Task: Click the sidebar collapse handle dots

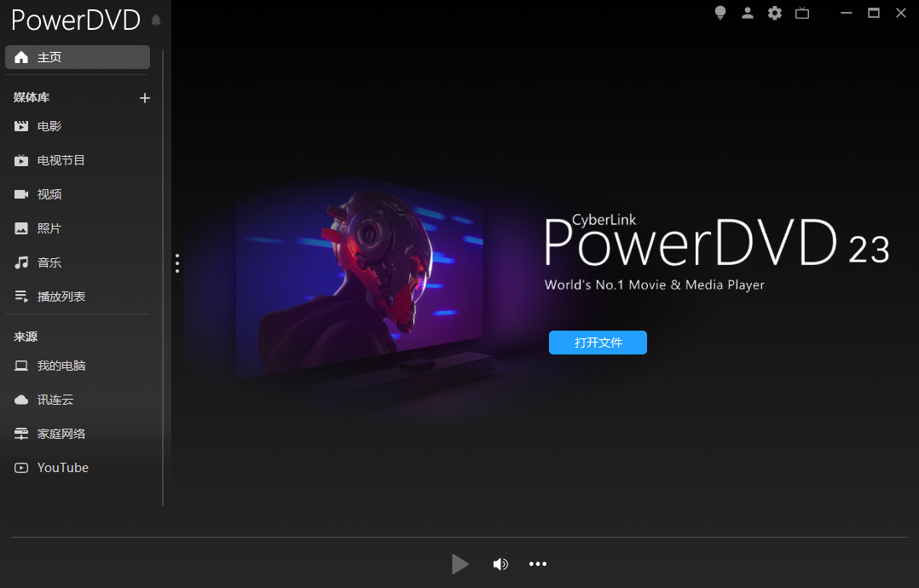Action: pos(177,262)
